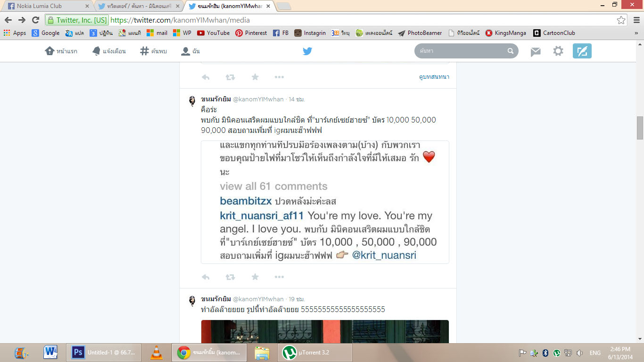
Task: Open 19 ชม. timestamp link
Action: point(297,299)
